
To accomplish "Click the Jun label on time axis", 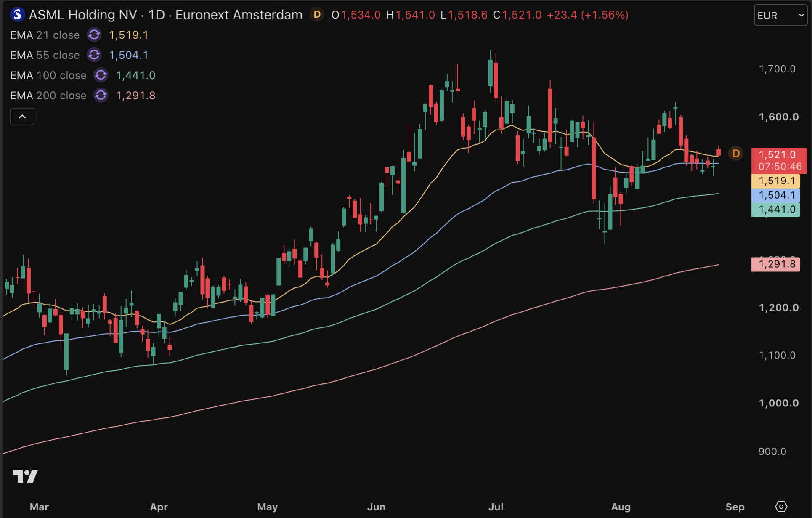I will pos(376,507).
